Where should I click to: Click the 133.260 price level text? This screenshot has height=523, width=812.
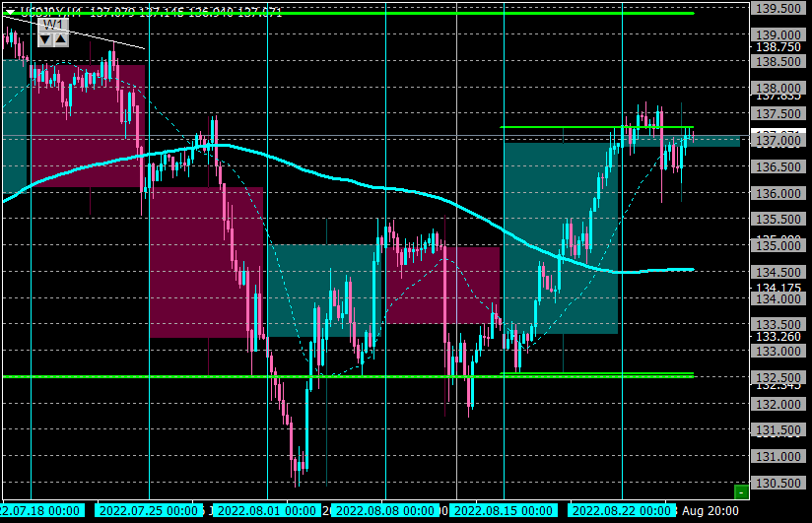pos(778,337)
